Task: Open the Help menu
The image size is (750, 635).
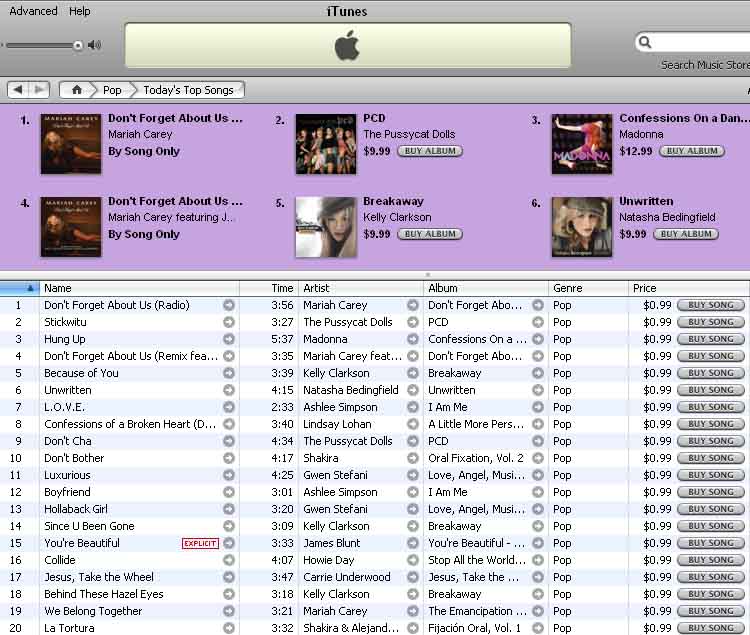Action: point(79,11)
